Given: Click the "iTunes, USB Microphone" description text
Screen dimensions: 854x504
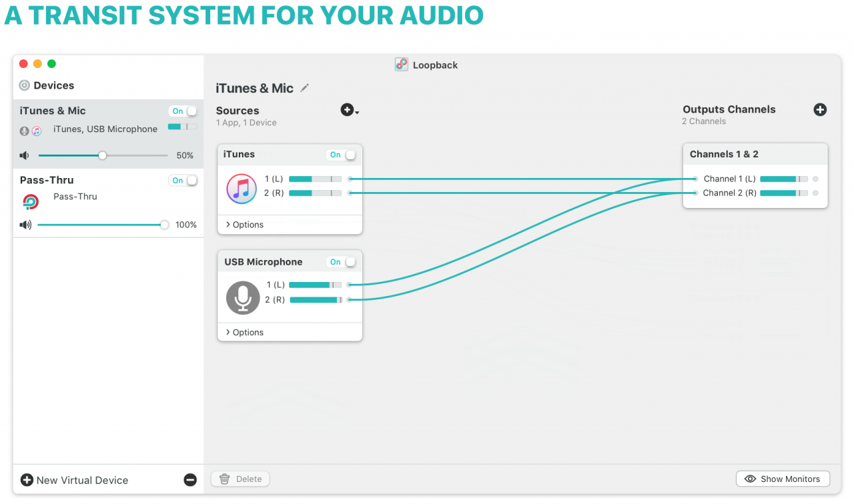Looking at the screenshot, I should 105,129.
